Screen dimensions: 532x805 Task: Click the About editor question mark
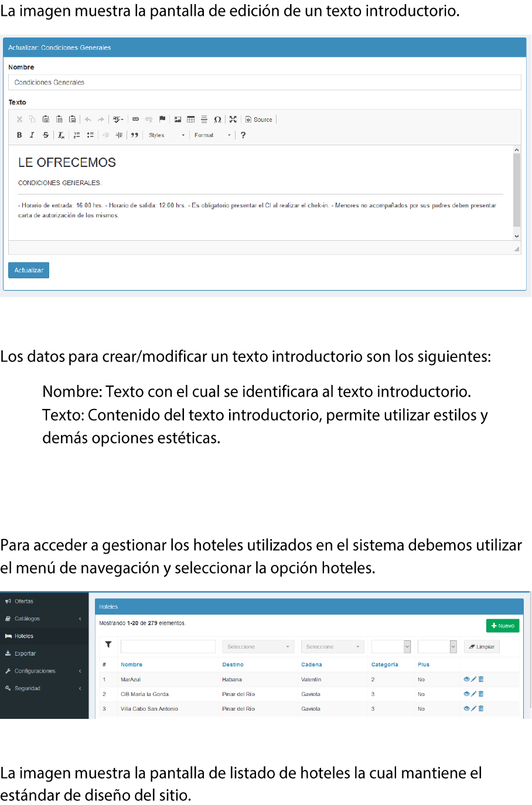click(x=243, y=135)
